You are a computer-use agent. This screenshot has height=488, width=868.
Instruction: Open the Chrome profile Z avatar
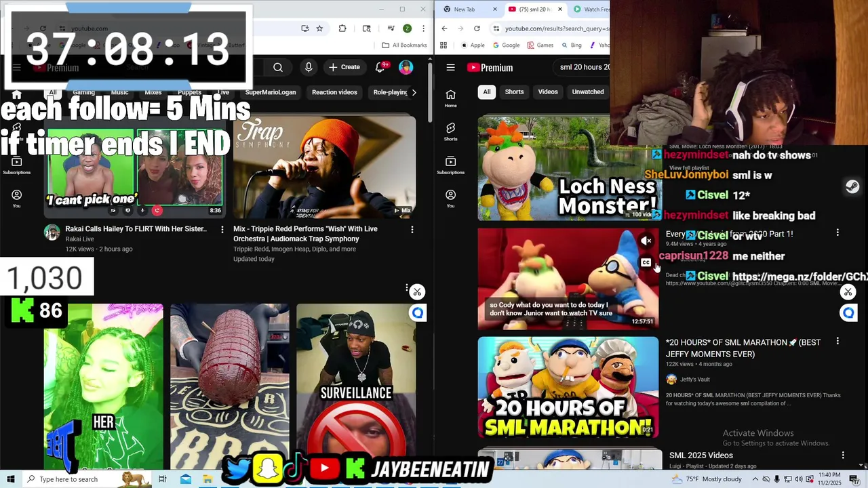(x=407, y=28)
